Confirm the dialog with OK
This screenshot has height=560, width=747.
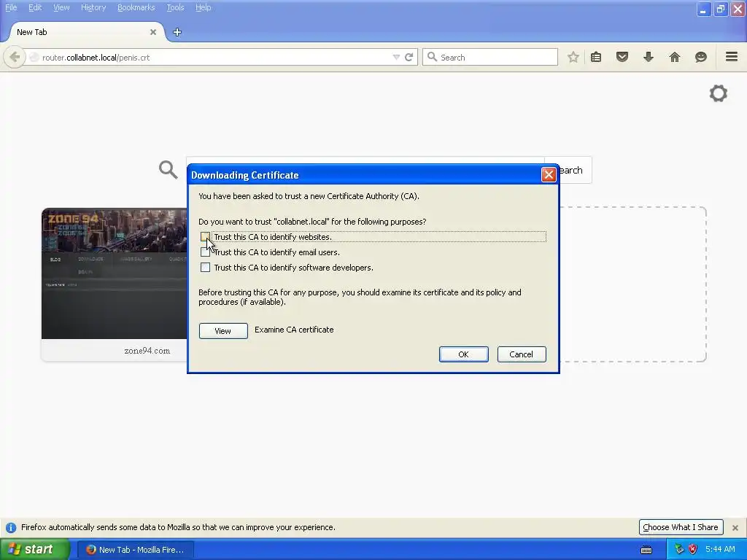(463, 354)
